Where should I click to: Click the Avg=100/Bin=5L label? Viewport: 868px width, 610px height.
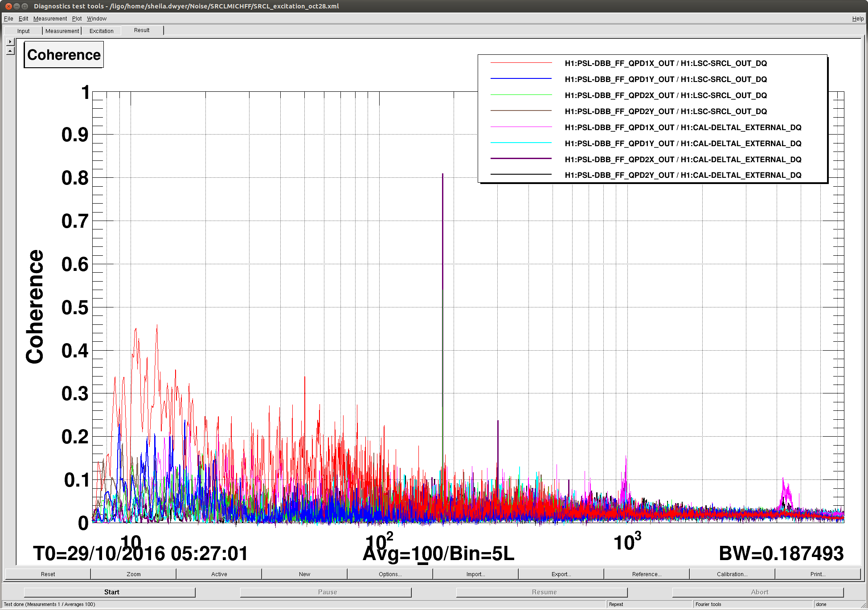pyautogui.click(x=438, y=554)
